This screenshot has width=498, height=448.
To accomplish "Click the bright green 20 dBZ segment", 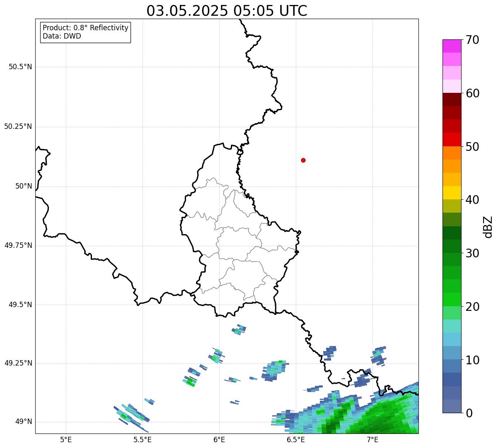I will [452, 300].
